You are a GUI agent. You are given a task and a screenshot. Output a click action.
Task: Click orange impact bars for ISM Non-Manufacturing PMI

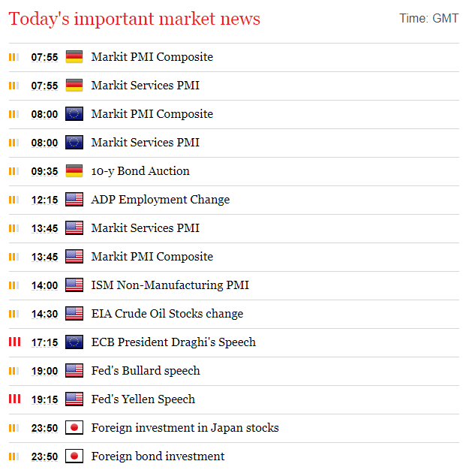[14, 285]
